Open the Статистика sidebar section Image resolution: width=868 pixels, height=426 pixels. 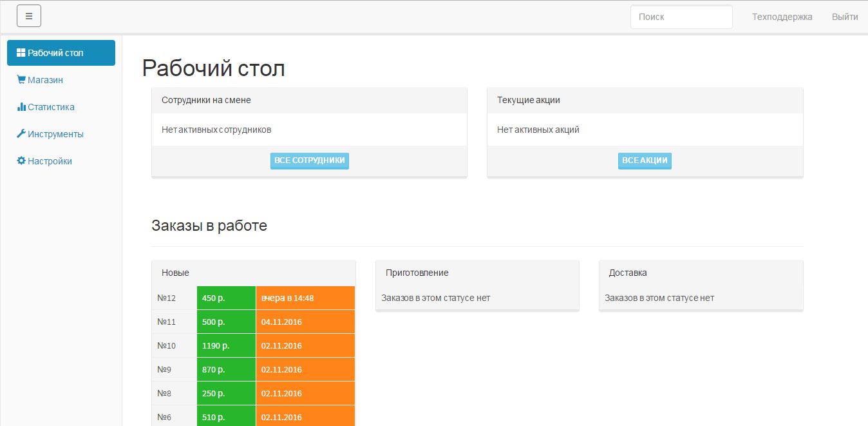pyautogui.click(x=51, y=107)
